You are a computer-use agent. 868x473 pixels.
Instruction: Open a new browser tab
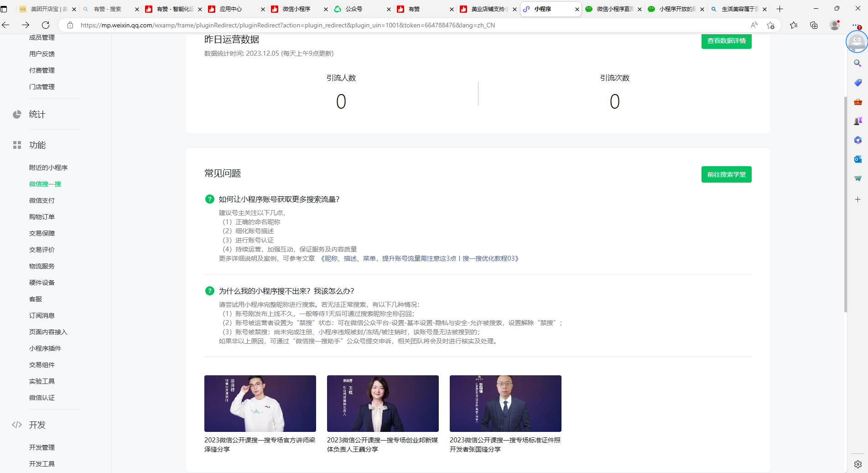[780, 9]
